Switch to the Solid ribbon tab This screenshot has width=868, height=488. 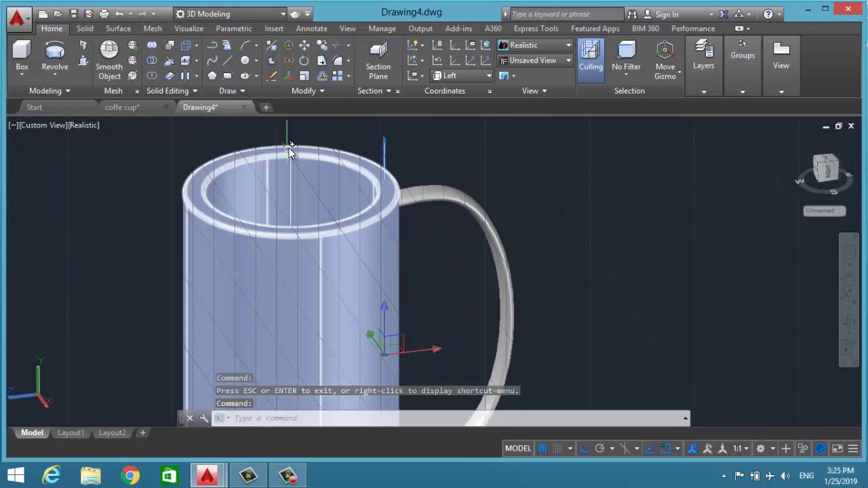[85, 28]
